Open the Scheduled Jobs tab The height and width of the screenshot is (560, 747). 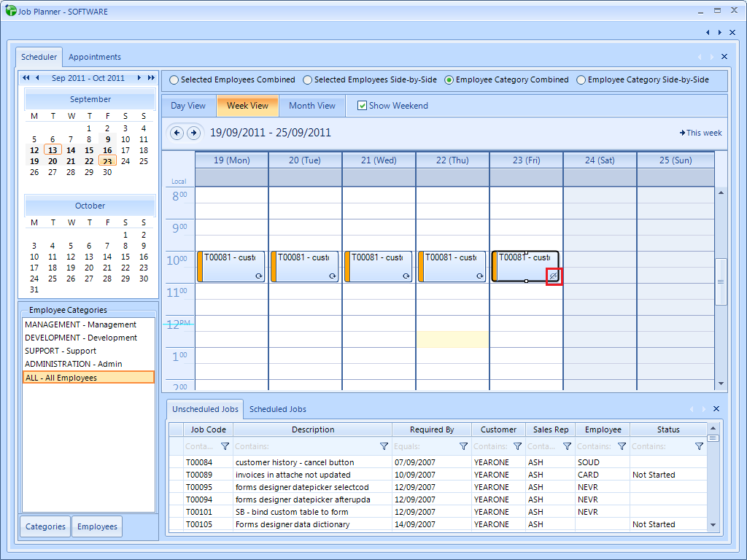pyautogui.click(x=278, y=409)
